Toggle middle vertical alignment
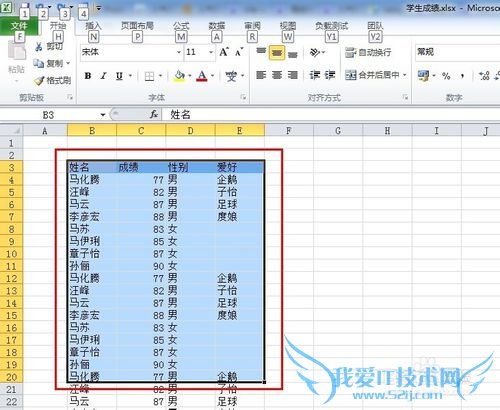500x410 pixels. point(277,53)
